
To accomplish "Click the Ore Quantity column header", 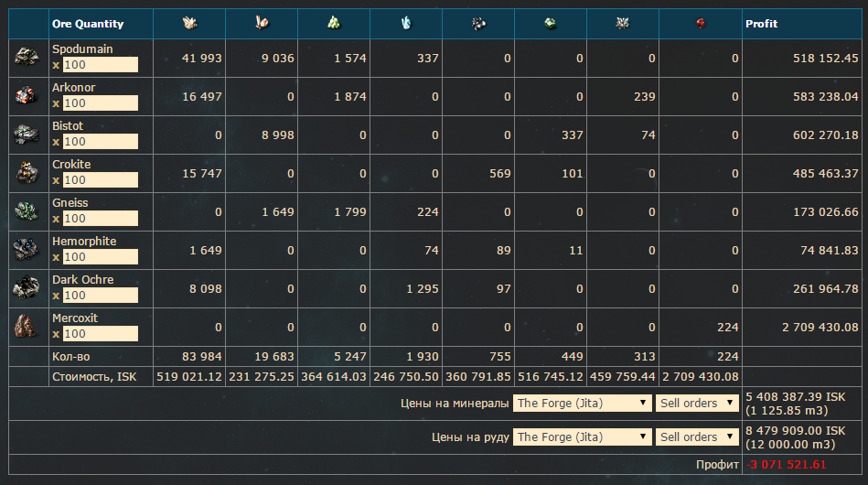I will click(x=88, y=24).
